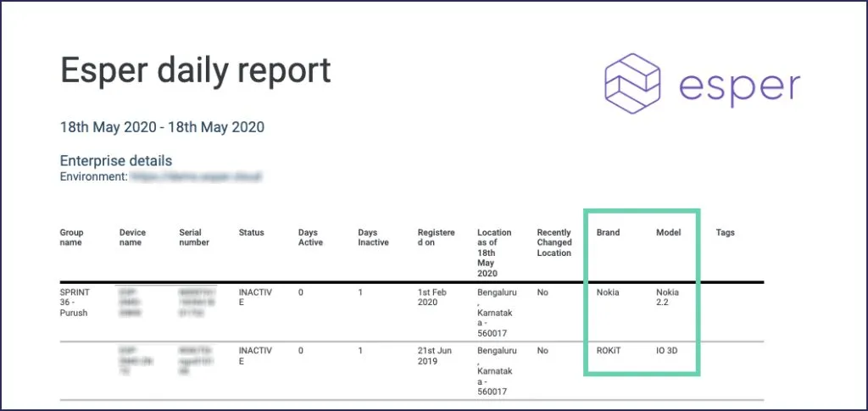Click the "IO 3D" model cell
Screen dimensions: 868x411
point(668,351)
